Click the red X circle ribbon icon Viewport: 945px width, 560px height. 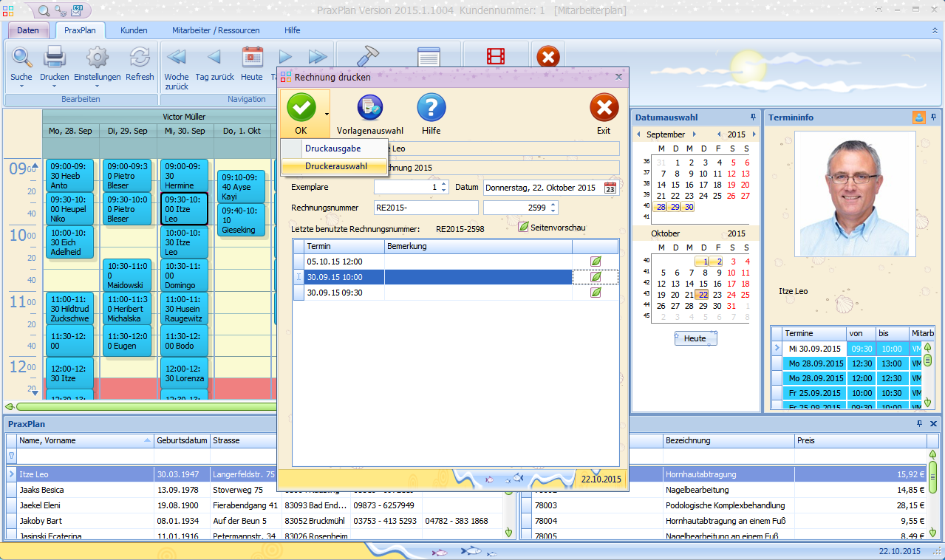pos(547,58)
